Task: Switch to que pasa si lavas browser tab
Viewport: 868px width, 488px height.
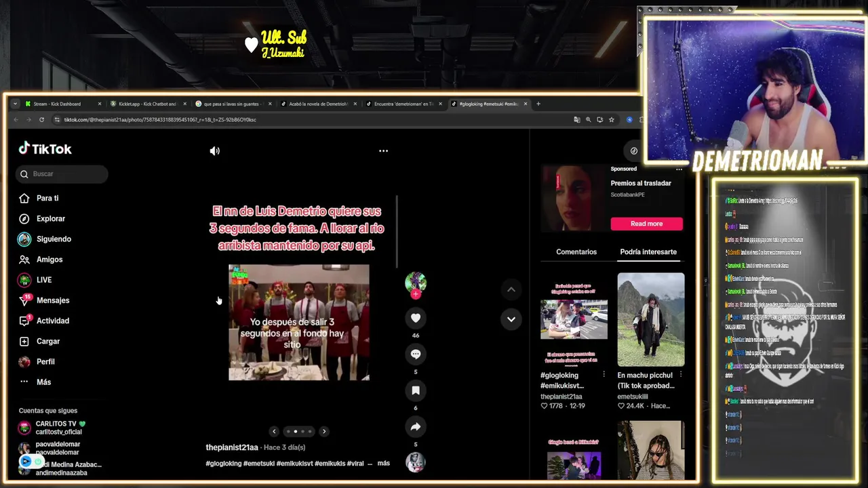Action: point(233,104)
